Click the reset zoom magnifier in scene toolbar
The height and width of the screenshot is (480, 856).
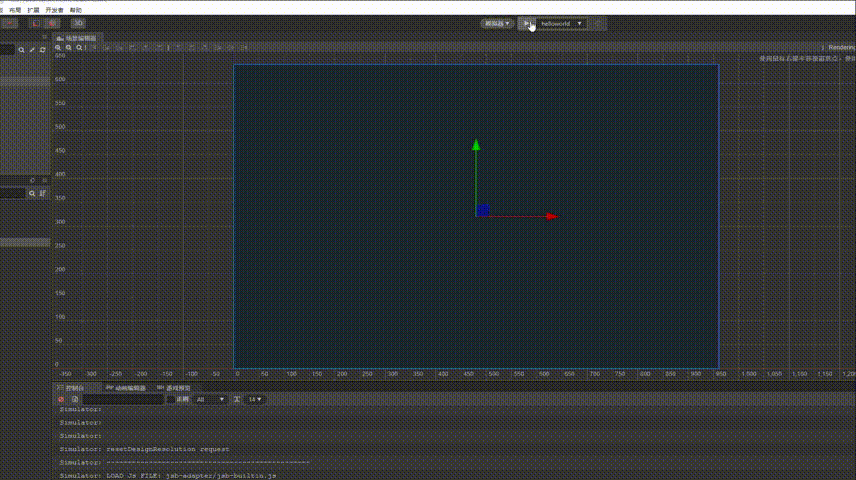click(80, 48)
